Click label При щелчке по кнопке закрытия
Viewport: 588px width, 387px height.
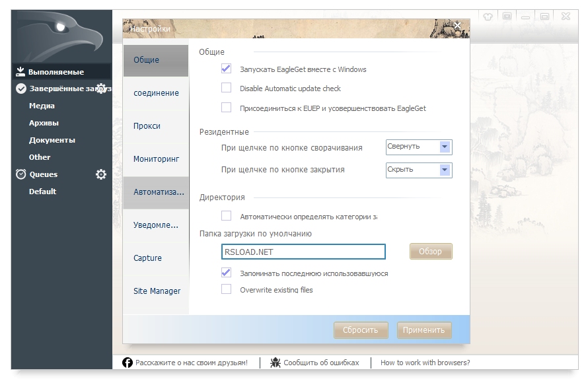click(x=283, y=170)
